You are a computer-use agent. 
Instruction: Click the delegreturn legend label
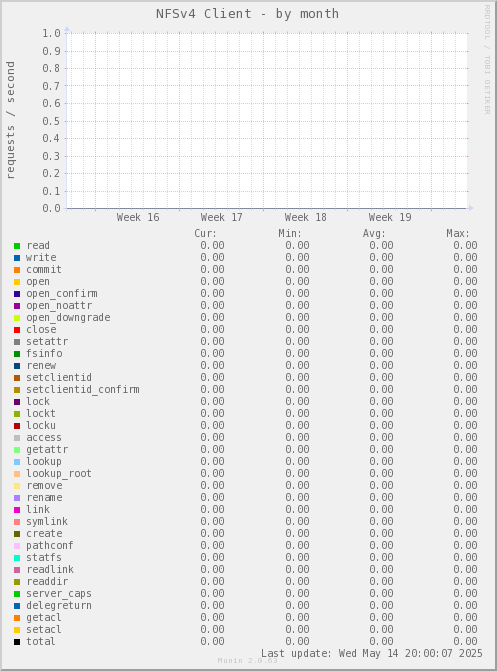coord(59,606)
